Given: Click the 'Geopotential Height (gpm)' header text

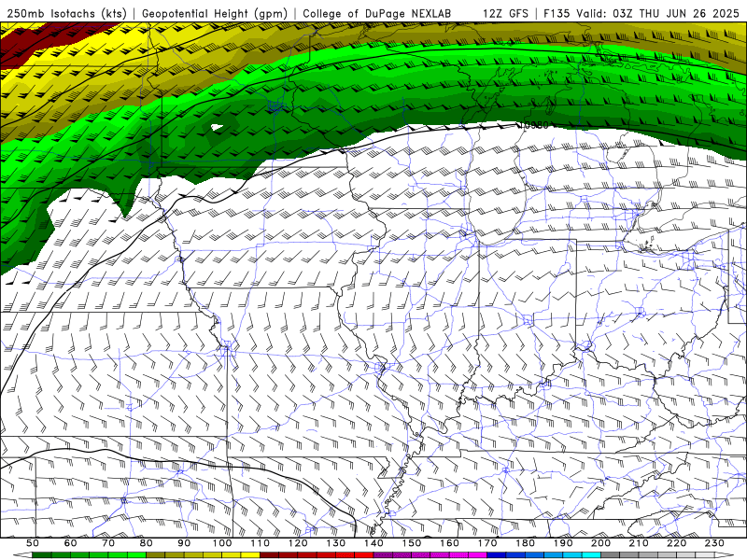Looking at the screenshot, I should point(215,13).
